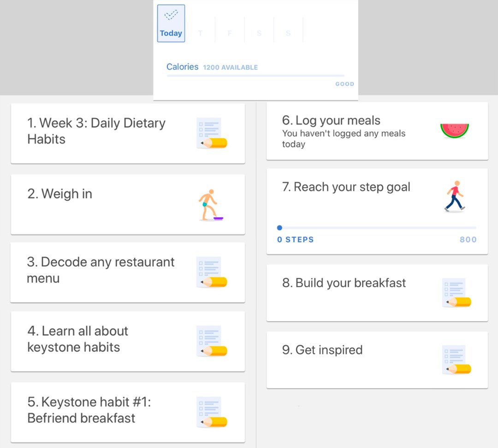
Task: Tap the walking person step goal icon
Action: coord(454,196)
